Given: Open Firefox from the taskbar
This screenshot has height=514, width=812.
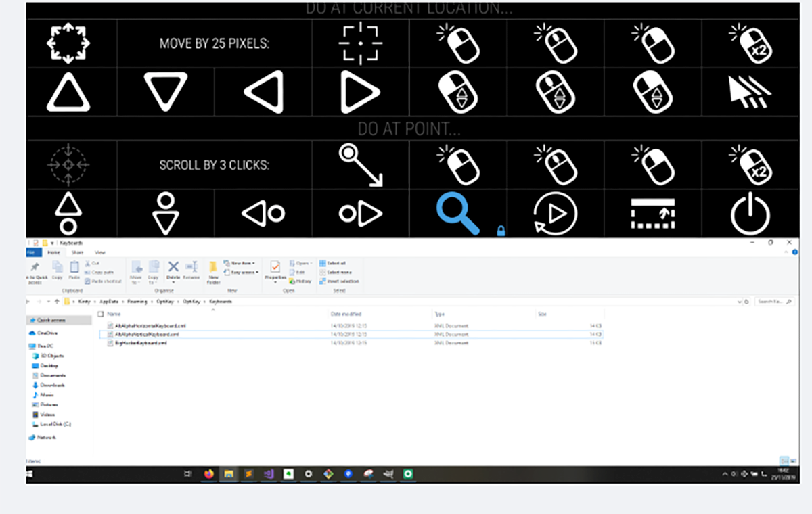Looking at the screenshot, I should pyautogui.click(x=209, y=474).
